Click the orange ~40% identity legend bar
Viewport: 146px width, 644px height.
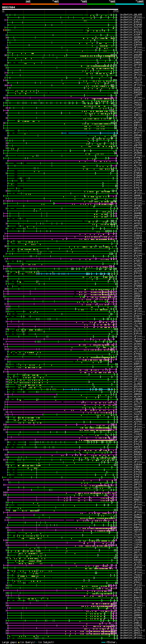(x=45, y=4)
